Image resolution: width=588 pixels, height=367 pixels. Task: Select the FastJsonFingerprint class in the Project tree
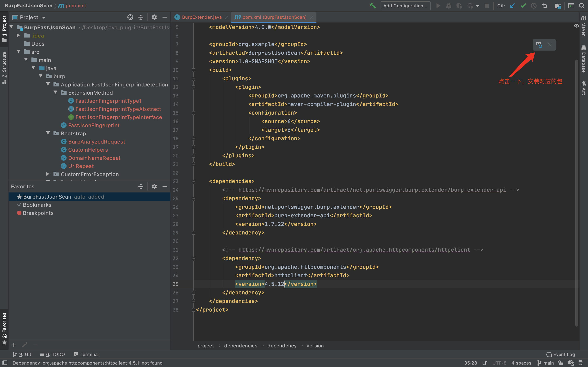94,125
